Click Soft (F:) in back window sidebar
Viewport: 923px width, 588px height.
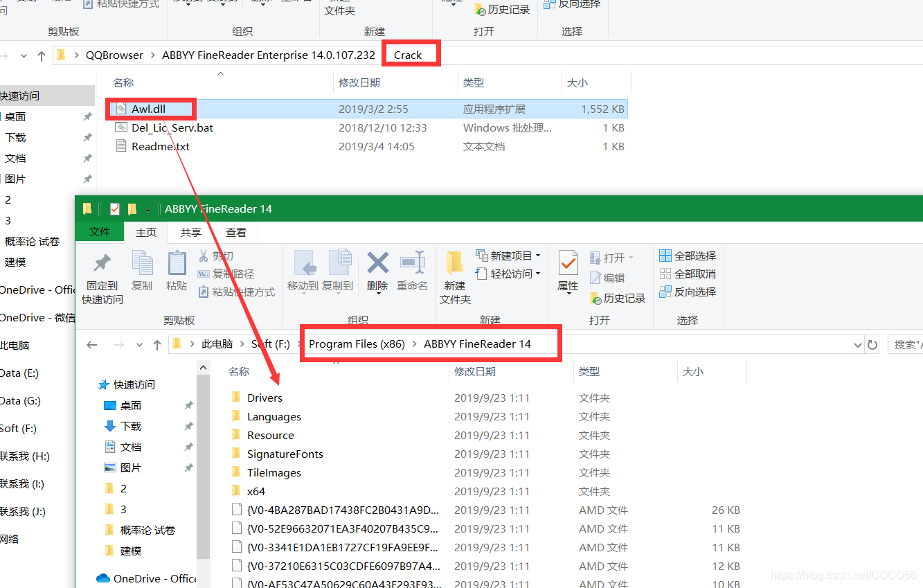point(18,428)
